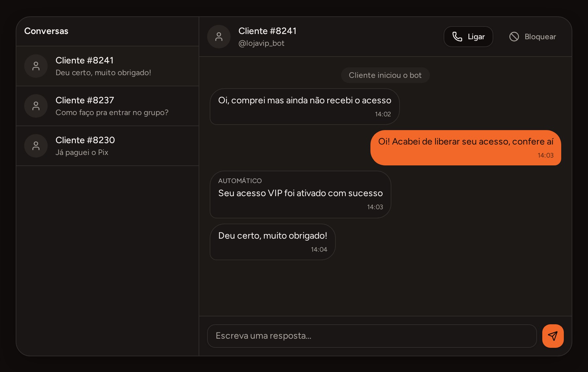Click the 'Cliente iniciou o bot' system notice
Viewport: 588px width, 372px height.
(385, 75)
